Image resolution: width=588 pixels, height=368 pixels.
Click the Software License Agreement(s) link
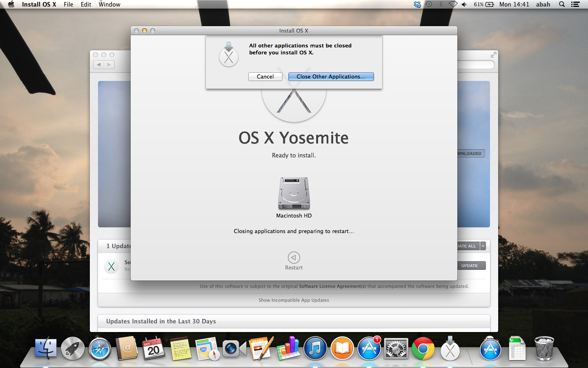[x=332, y=287]
